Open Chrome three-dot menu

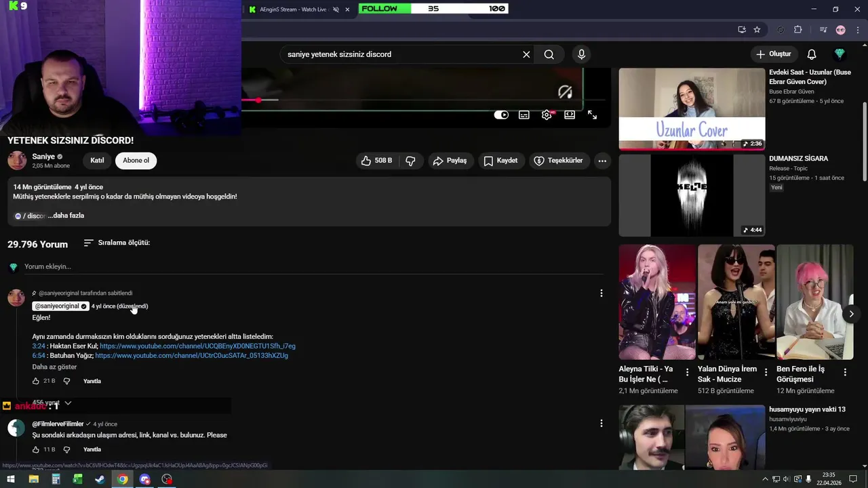coord(859,30)
